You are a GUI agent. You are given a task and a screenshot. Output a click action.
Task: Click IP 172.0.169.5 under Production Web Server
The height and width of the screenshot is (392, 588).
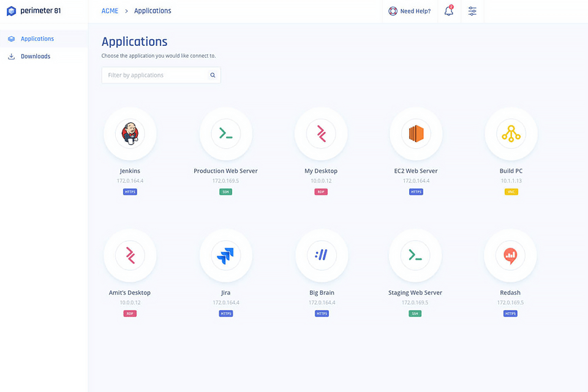click(x=226, y=181)
